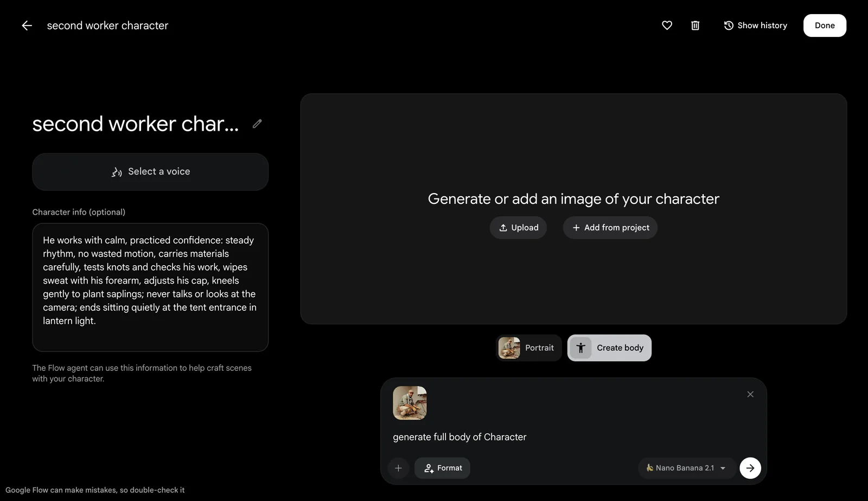Screen dimensions: 868x501
Task: Edit the Character info text box
Action: [150, 287]
